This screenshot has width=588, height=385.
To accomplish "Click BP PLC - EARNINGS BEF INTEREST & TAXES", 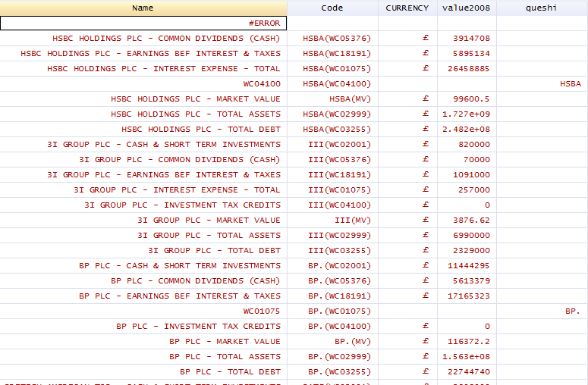I will [143, 296].
